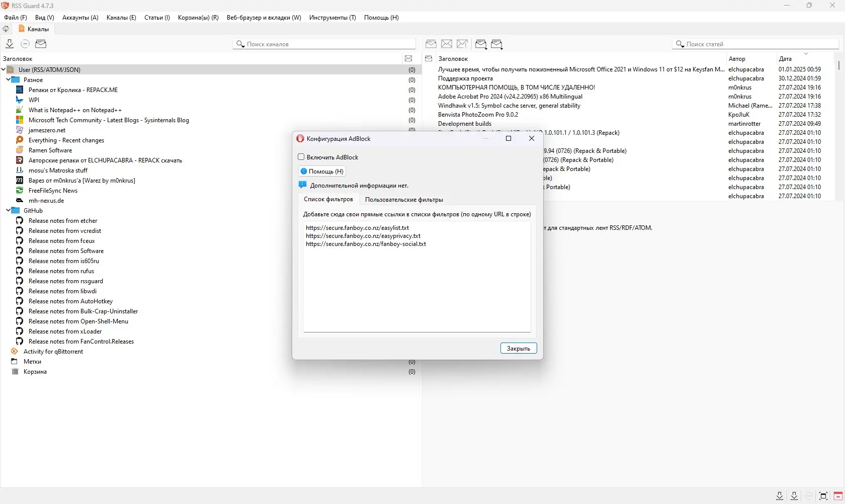The width and height of the screenshot is (845, 504).
Task: Click the mh-nexus.de feed icon
Action: pyautogui.click(x=20, y=201)
